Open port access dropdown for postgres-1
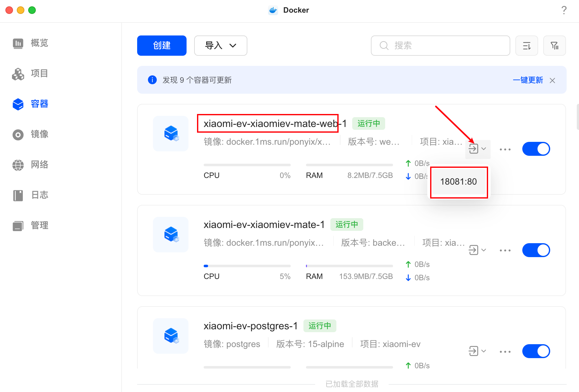The width and height of the screenshot is (579, 392). [x=478, y=351]
